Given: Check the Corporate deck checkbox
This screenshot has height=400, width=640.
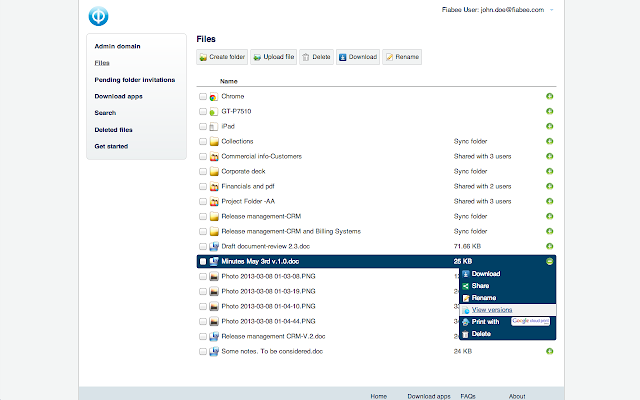Looking at the screenshot, I should tap(203, 171).
